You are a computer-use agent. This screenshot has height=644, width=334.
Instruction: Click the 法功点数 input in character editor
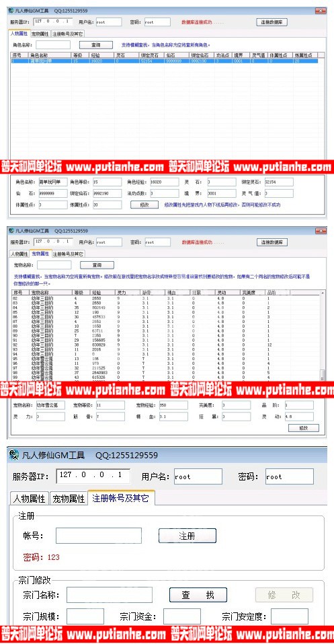pyautogui.click(x=164, y=193)
